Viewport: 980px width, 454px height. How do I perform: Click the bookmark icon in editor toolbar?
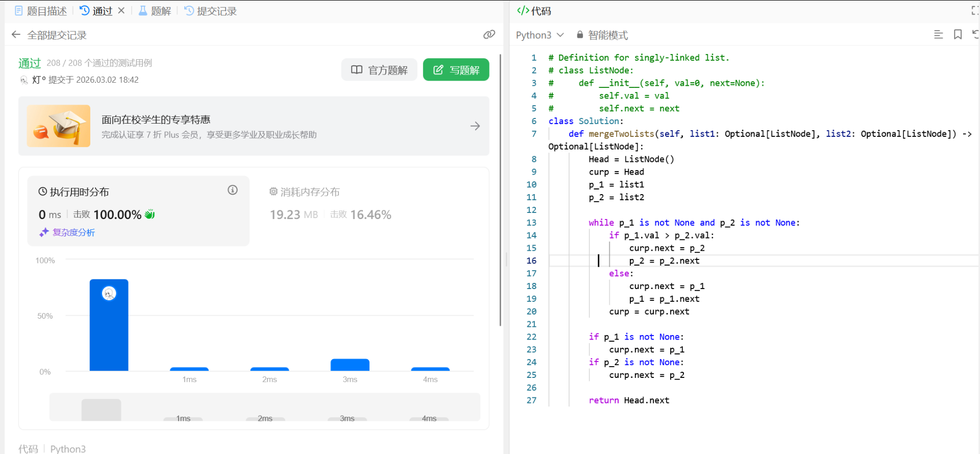pos(958,35)
